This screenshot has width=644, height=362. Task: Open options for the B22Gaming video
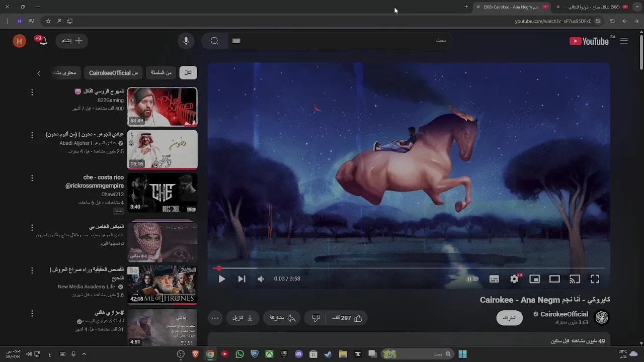[32, 92]
